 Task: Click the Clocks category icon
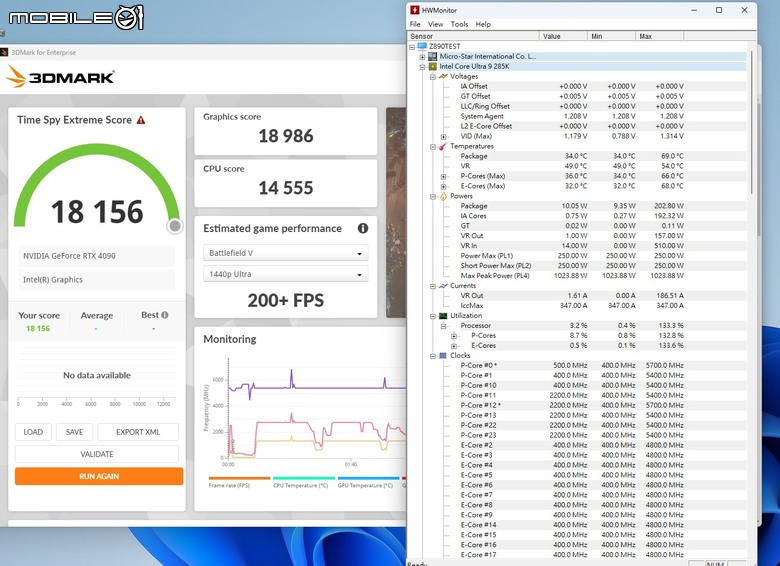[x=443, y=355]
